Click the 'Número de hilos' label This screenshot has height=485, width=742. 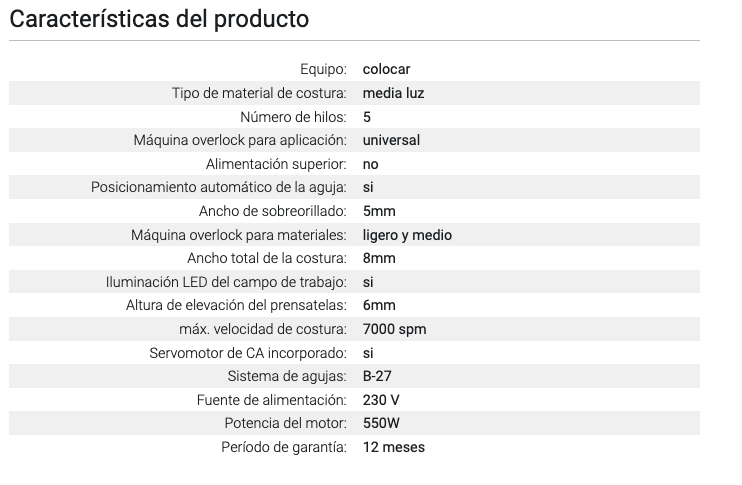click(x=293, y=117)
